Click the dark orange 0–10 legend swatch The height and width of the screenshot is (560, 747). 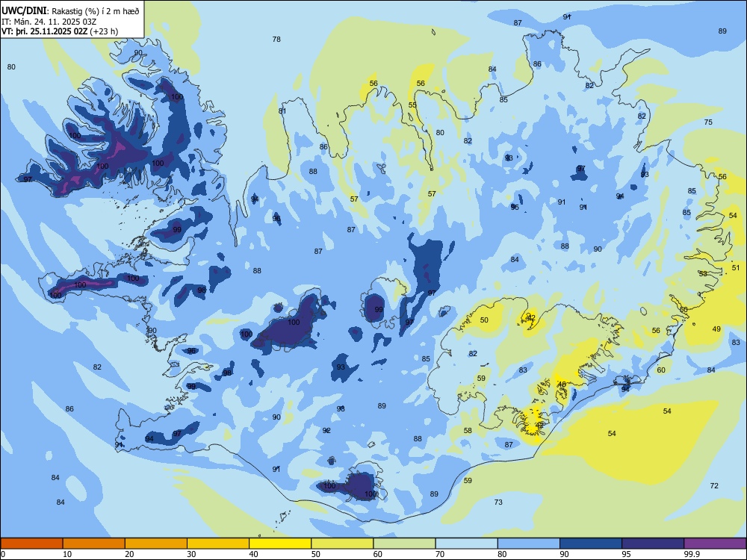(31, 544)
